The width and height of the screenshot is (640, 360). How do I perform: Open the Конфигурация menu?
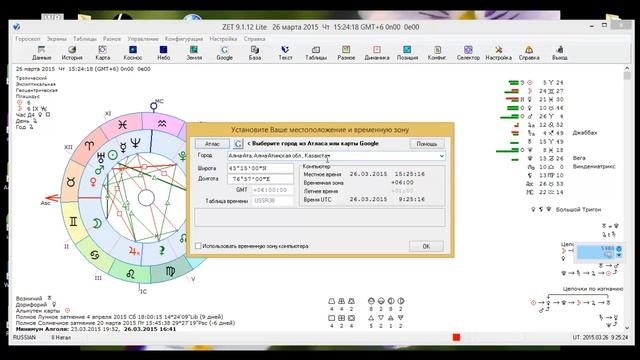point(184,39)
